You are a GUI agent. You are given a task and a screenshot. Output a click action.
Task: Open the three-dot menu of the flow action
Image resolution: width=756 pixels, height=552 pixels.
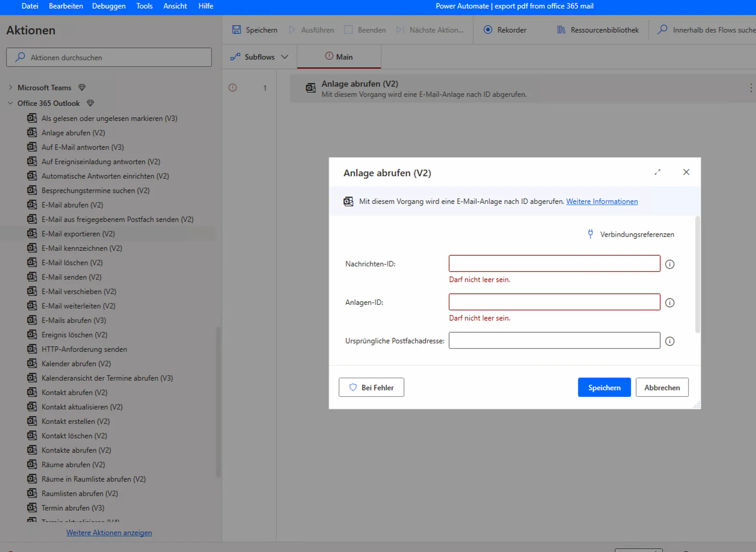751,88
